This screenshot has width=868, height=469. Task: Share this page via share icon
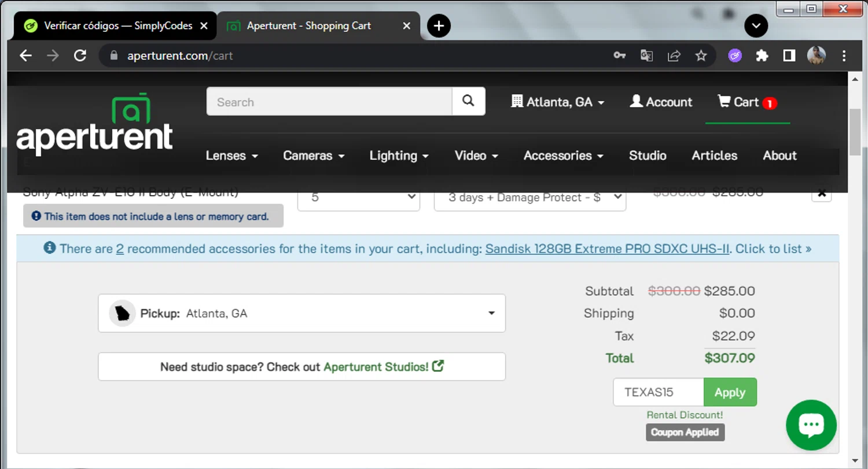(x=674, y=56)
